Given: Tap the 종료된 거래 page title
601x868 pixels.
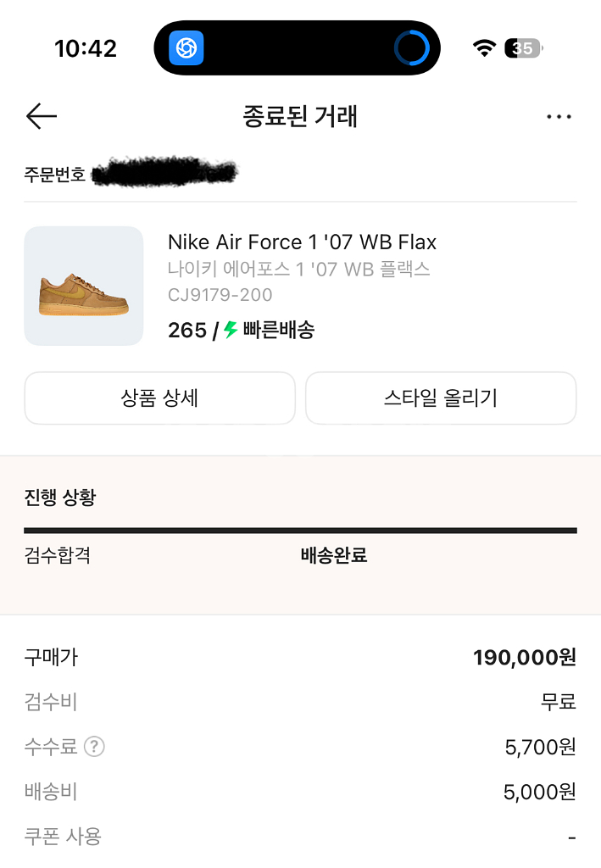Looking at the screenshot, I should pos(300,116).
